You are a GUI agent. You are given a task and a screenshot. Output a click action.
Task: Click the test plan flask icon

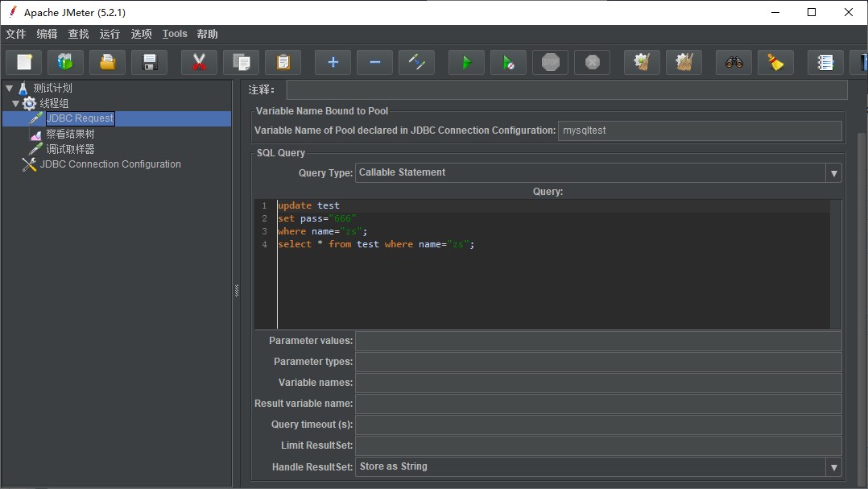23,88
